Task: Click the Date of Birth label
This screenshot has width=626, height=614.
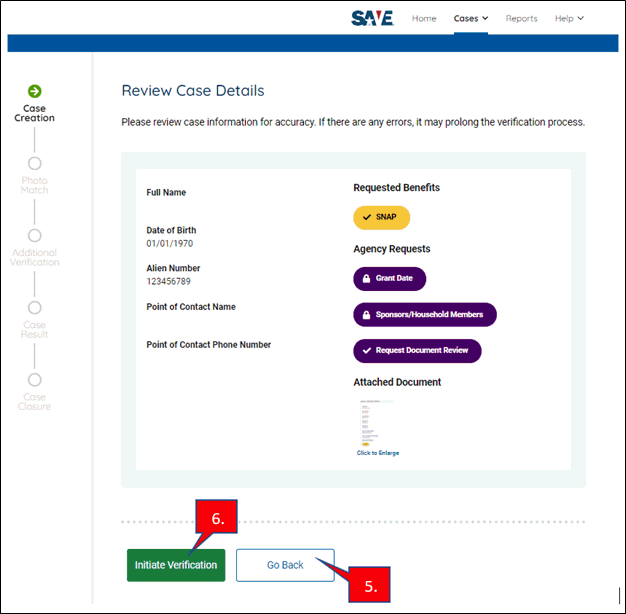Action: [x=171, y=230]
